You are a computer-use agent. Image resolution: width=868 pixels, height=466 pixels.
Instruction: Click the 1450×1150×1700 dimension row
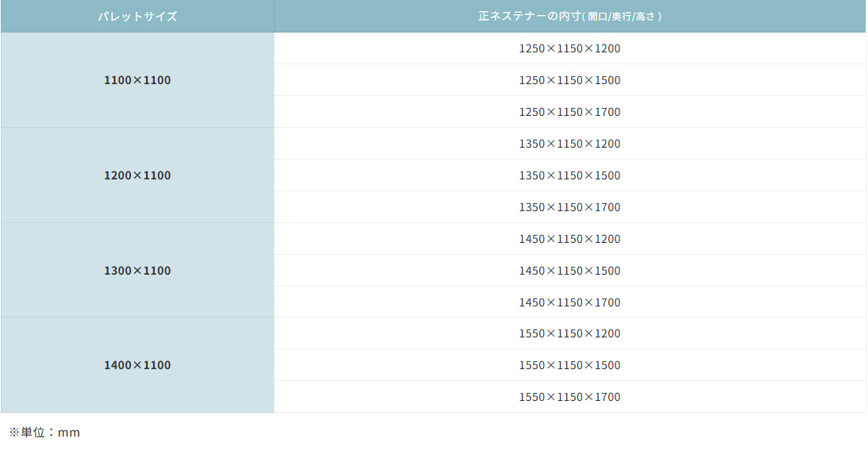point(569,302)
